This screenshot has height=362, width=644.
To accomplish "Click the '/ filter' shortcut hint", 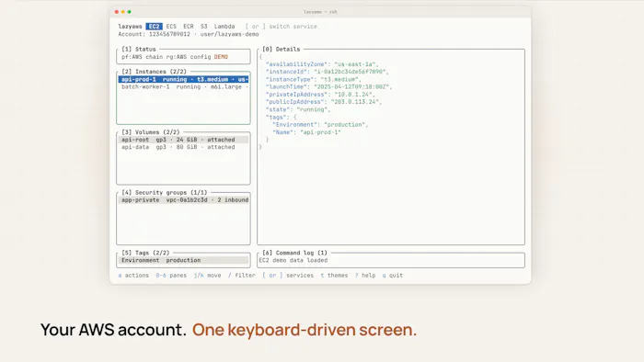I will coord(241,276).
